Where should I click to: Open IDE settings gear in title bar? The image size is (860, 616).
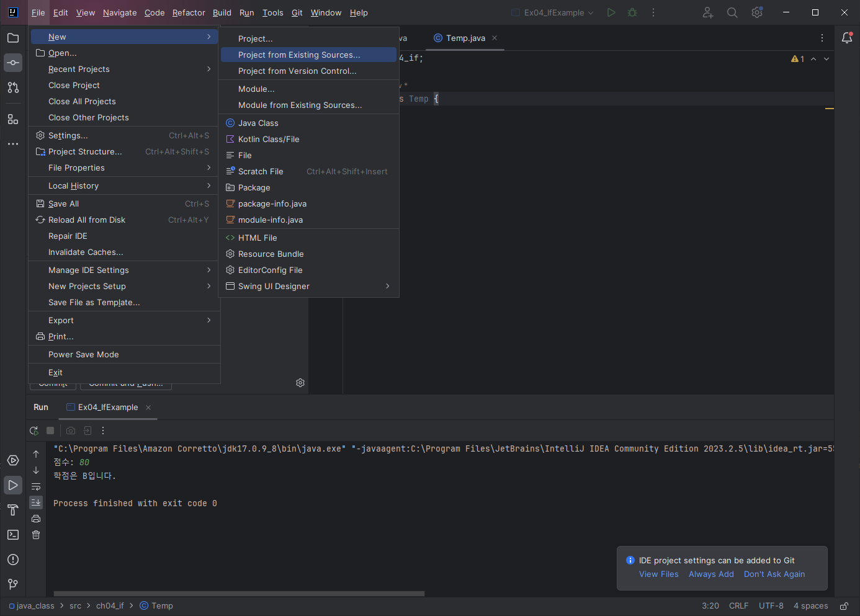(x=757, y=12)
